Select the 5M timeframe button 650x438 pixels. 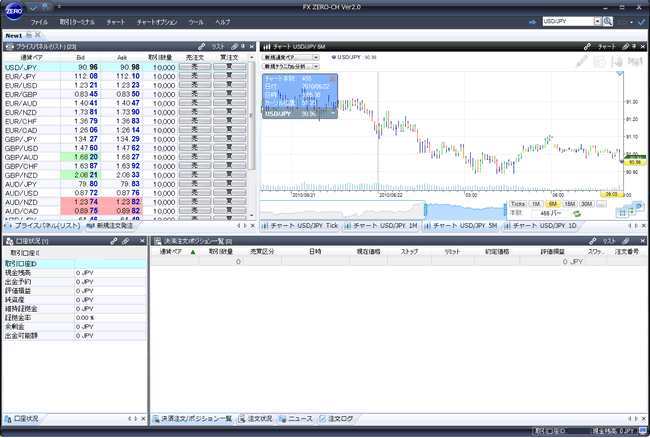tap(553, 204)
